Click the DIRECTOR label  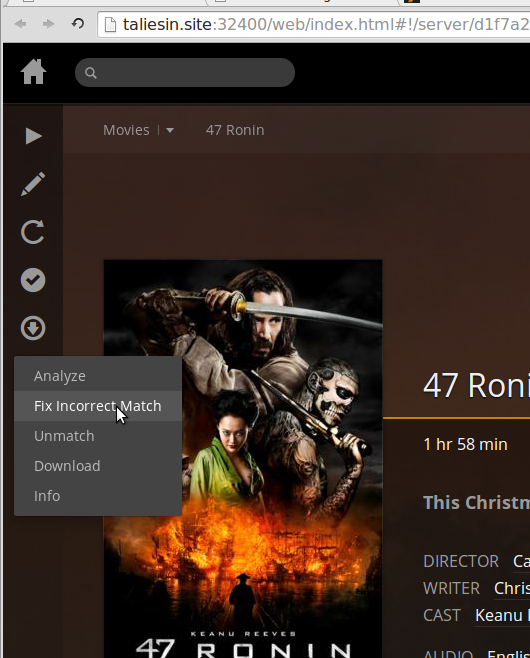pos(461,561)
